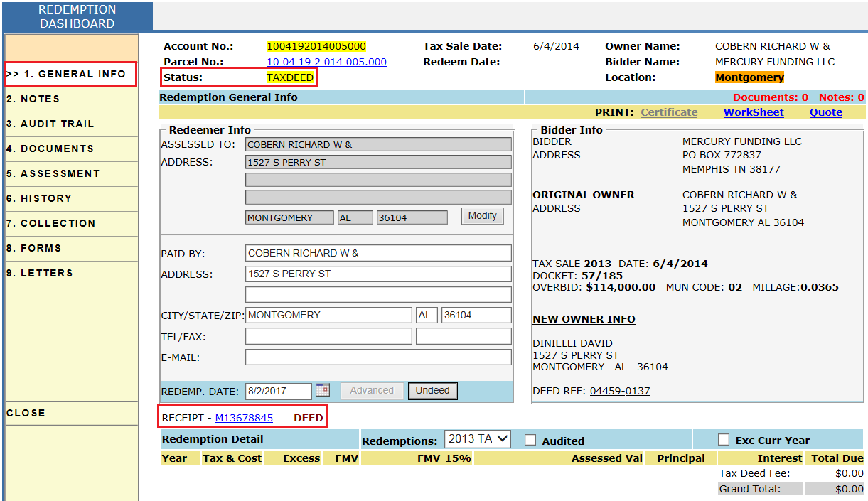Click the Modify address button
Viewport: 868px width, 501px height.
482,216
